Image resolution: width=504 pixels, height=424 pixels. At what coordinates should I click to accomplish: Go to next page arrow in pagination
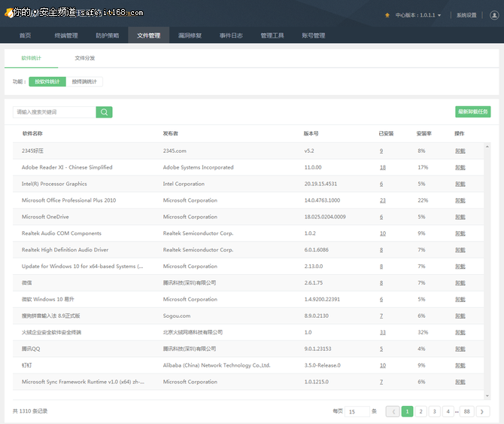(x=482, y=411)
